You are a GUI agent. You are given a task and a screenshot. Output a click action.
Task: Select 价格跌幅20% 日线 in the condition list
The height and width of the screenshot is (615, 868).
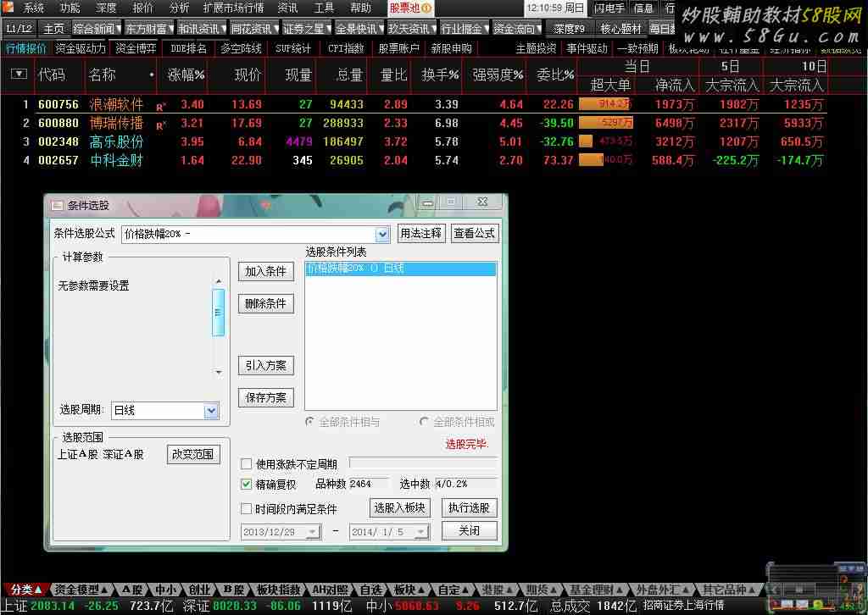pyautogui.click(x=400, y=269)
